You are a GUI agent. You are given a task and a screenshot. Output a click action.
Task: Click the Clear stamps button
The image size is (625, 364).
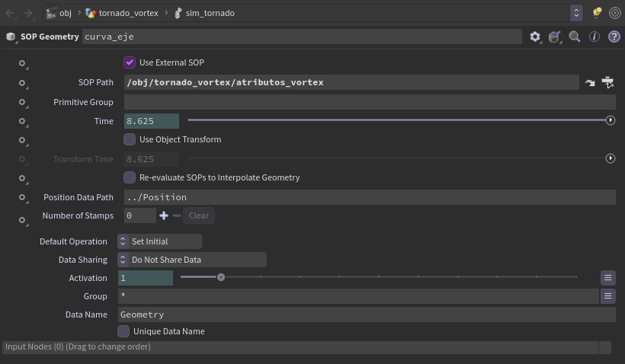click(x=199, y=216)
